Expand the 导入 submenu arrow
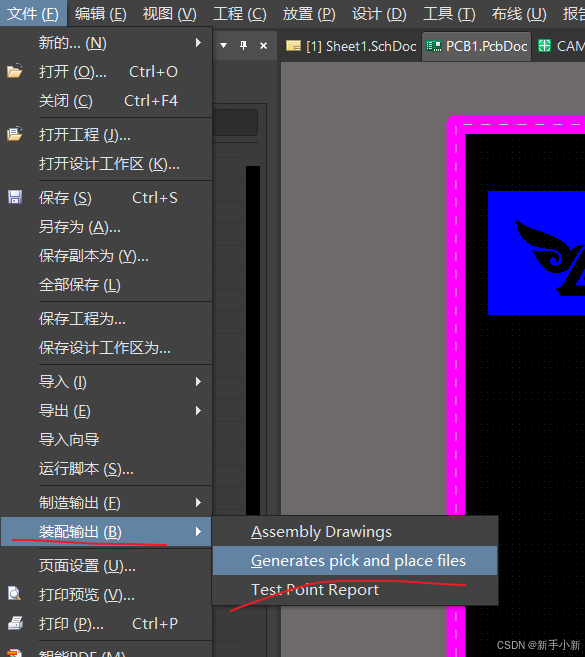Screen dimensions: 585x657 point(198,382)
